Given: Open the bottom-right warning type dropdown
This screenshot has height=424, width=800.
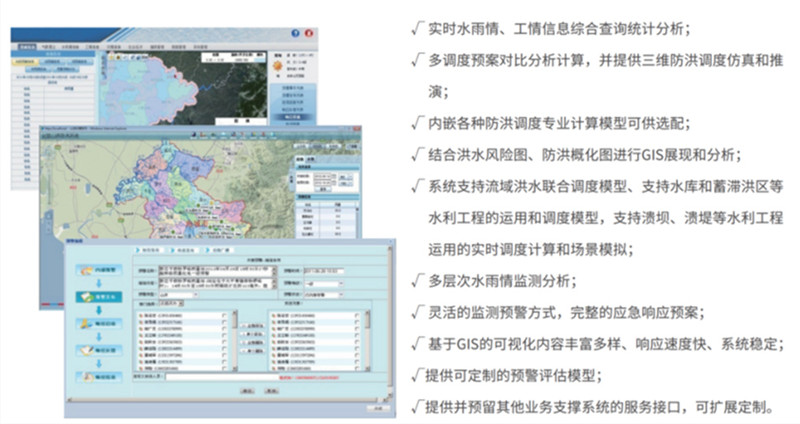Looking at the screenshot, I should click(340, 294).
